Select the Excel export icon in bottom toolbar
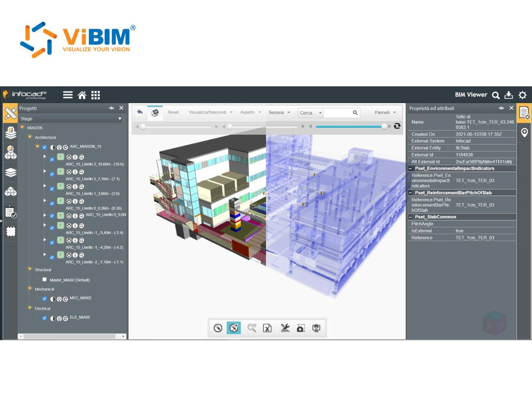Viewport: 532px width, 399px height. pos(267,327)
